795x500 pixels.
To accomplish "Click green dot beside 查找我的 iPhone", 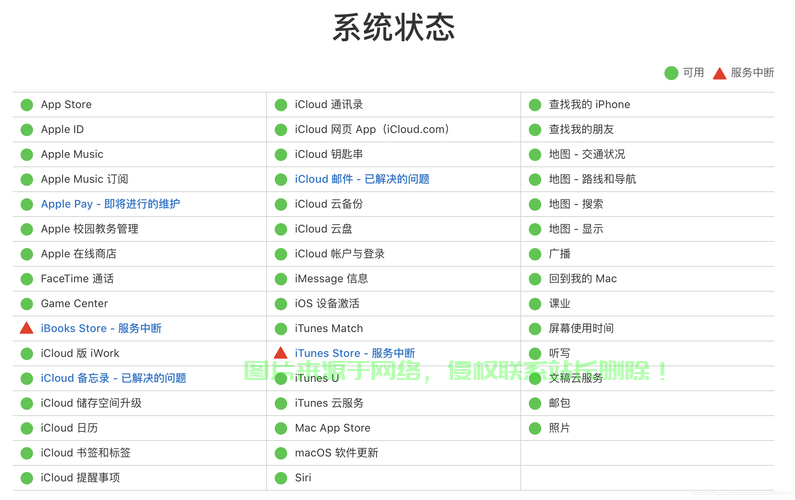I will pos(535,105).
